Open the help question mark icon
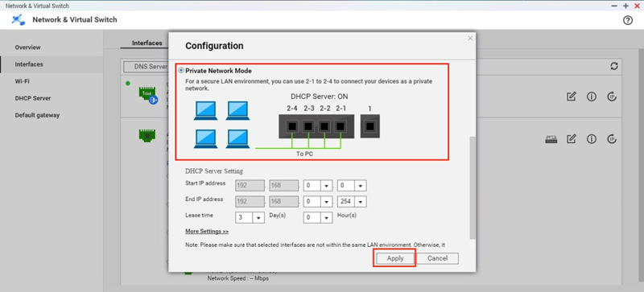This screenshot has width=644, height=292. [628, 20]
